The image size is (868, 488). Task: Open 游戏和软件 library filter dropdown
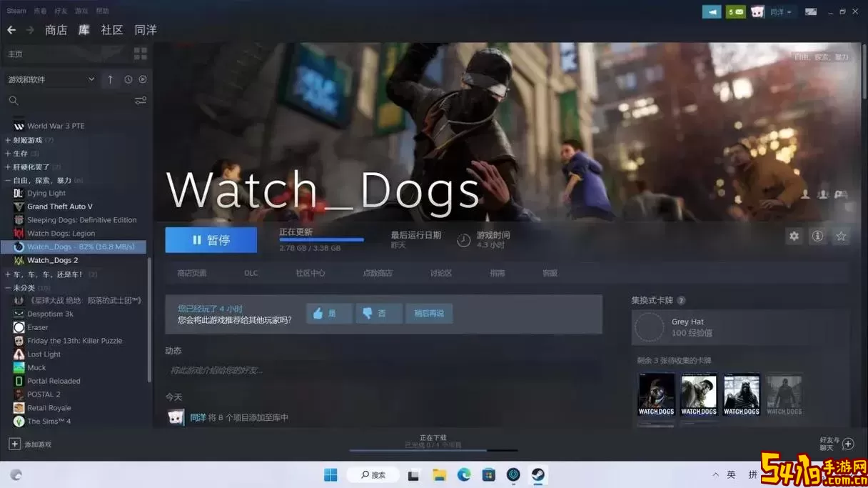[x=51, y=79]
